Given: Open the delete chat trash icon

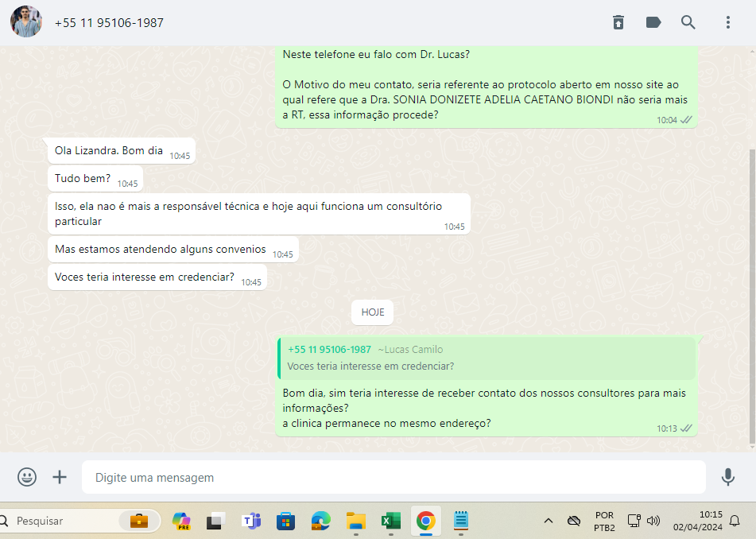Looking at the screenshot, I should coord(618,22).
